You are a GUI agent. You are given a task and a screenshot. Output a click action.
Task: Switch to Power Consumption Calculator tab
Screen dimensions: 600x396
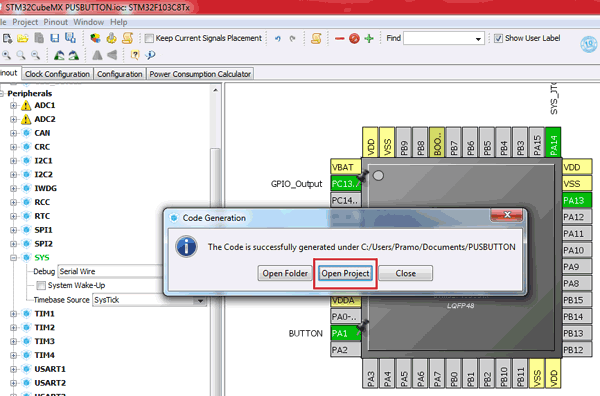pos(200,74)
